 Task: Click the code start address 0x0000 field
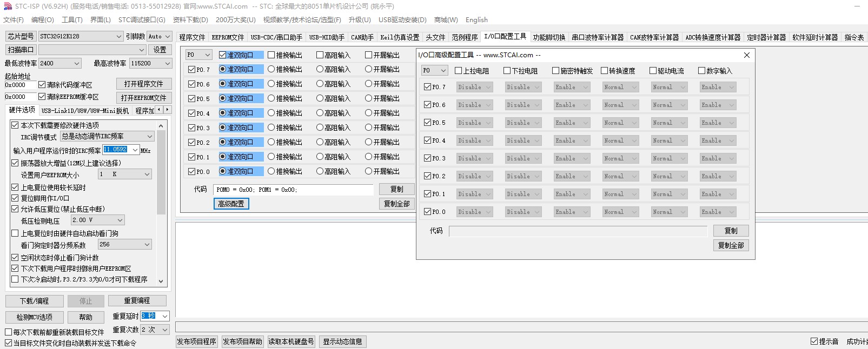tap(20, 85)
